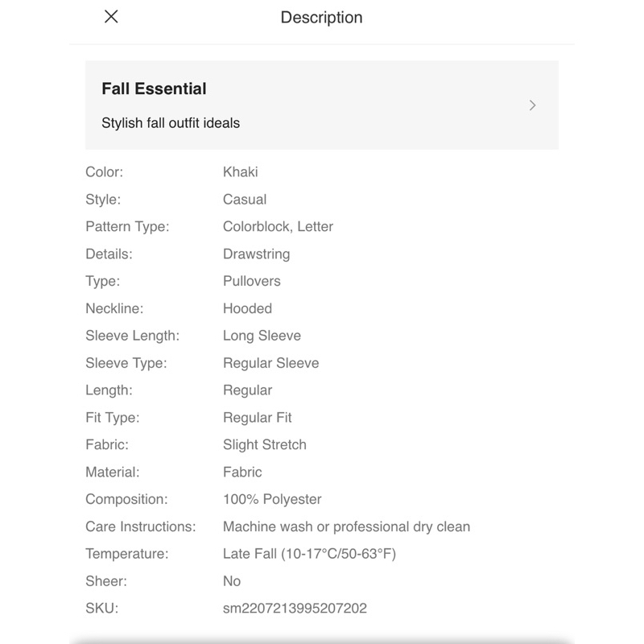Tap Colorblock, Letter pattern value
Image resolution: width=644 pixels, height=644 pixels.
click(278, 226)
